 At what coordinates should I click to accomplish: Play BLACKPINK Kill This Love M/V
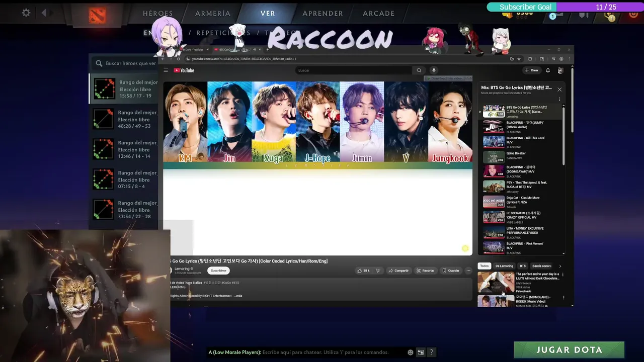click(521, 142)
